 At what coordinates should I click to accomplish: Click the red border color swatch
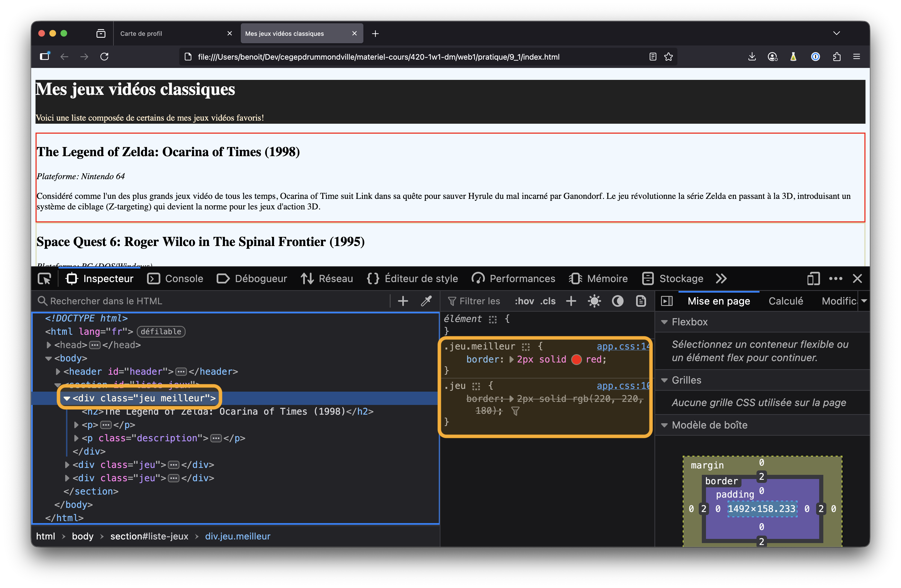pyautogui.click(x=576, y=359)
